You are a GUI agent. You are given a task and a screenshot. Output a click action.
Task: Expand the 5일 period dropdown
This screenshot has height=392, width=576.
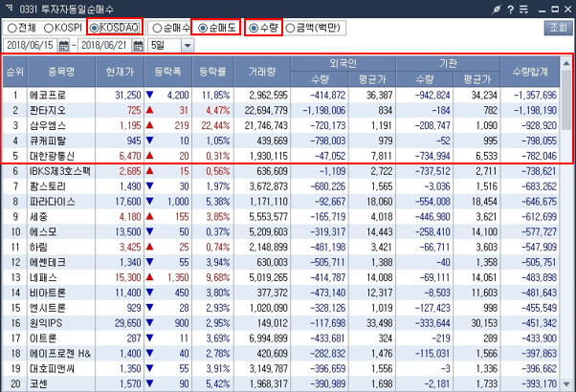pos(188,46)
